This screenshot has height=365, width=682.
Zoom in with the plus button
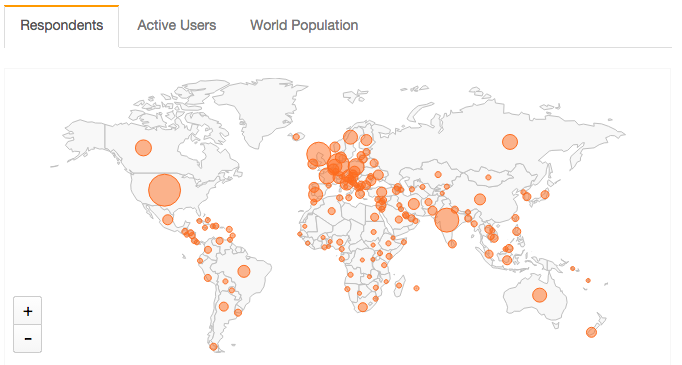[27, 311]
